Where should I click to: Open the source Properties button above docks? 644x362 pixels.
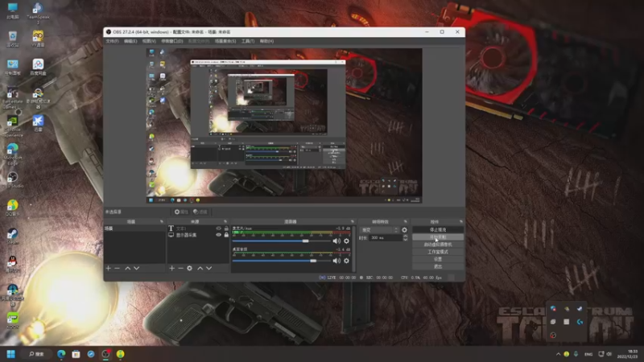(x=180, y=212)
